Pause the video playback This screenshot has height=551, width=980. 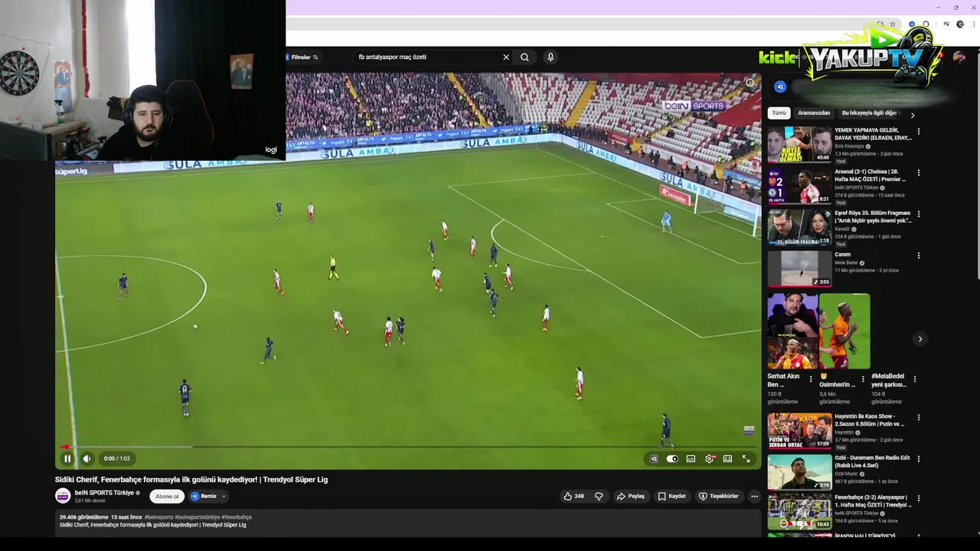(x=67, y=458)
